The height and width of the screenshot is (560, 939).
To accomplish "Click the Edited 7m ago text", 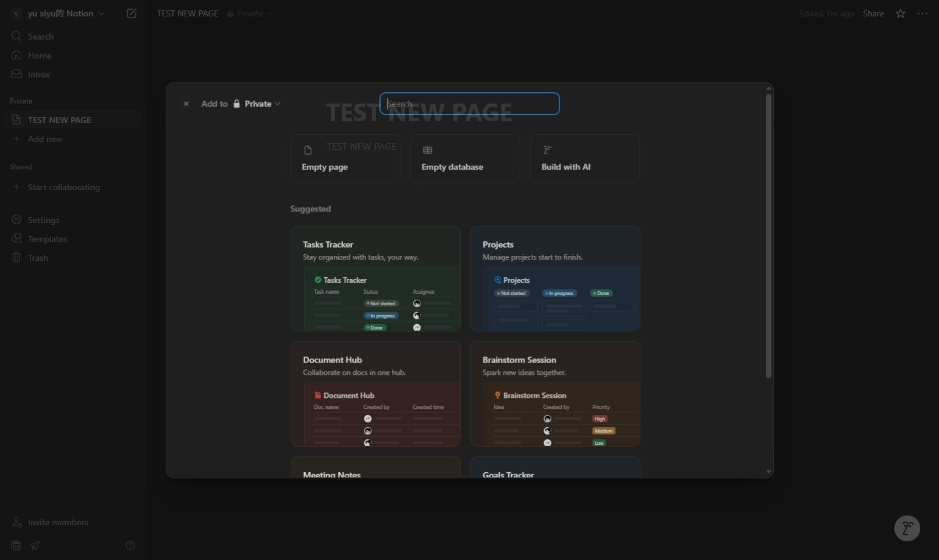I will (x=827, y=13).
